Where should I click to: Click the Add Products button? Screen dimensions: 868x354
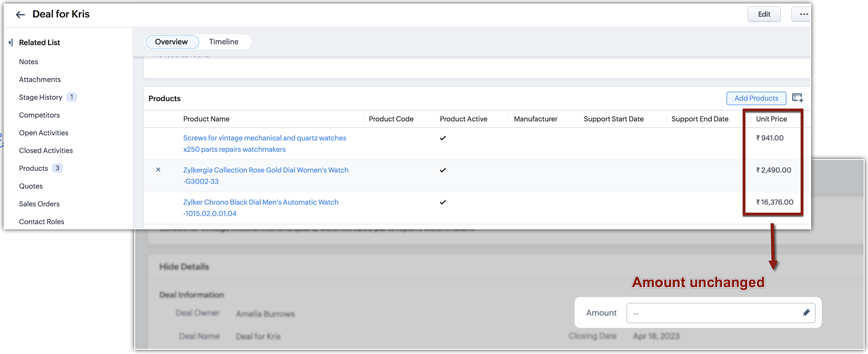click(x=756, y=98)
